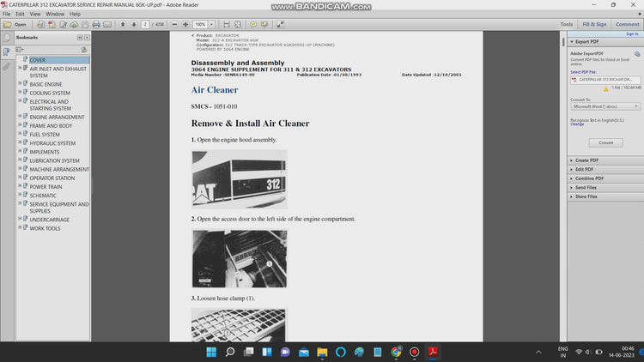Expand the HYDRAULIC SYSTEM bookmark
Image resolution: width=644 pixels, height=362 pixels.
(x=20, y=142)
